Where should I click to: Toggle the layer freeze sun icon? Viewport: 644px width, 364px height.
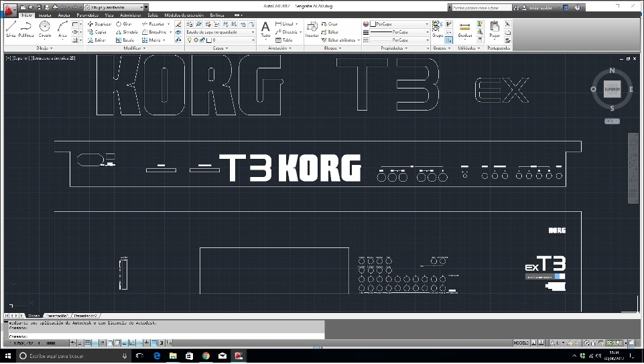point(196,40)
